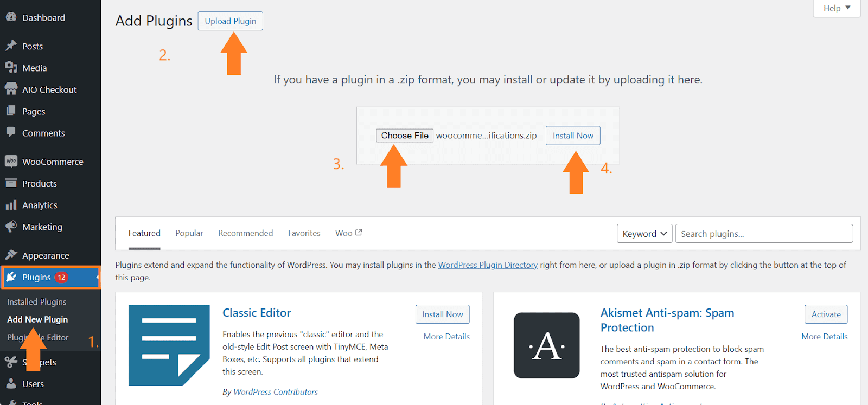This screenshot has width=868, height=405.
Task: Open the Installed Plugins submenu item
Action: pyautogui.click(x=37, y=302)
